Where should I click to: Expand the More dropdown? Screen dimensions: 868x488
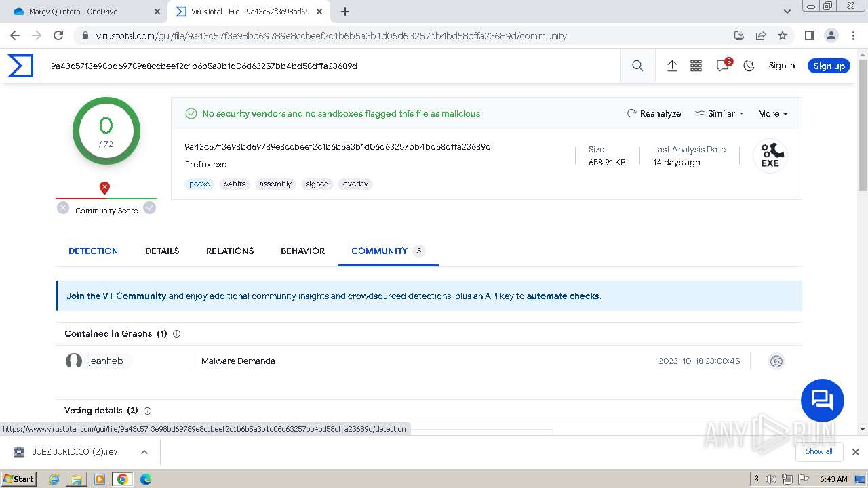coord(772,113)
